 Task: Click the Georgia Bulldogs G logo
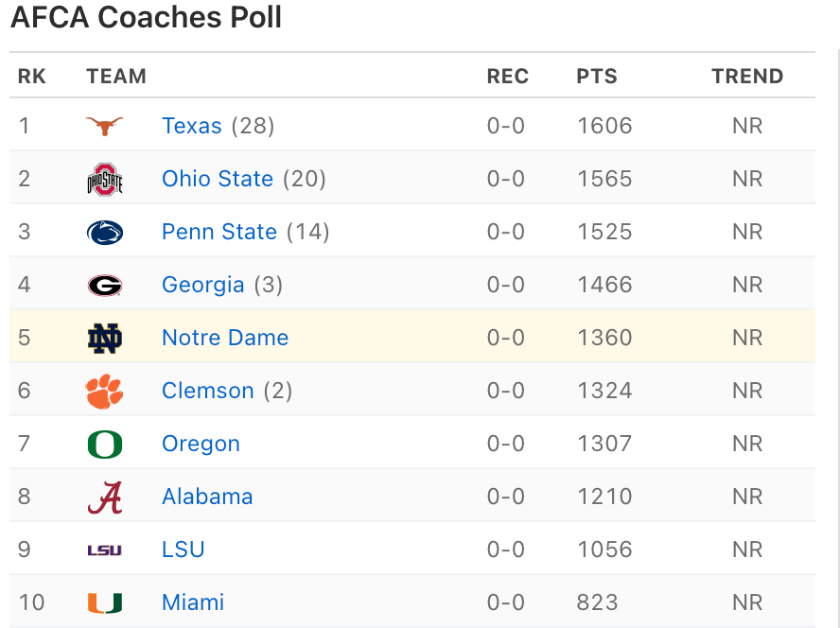pyautogui.click(x=104, y=285)
